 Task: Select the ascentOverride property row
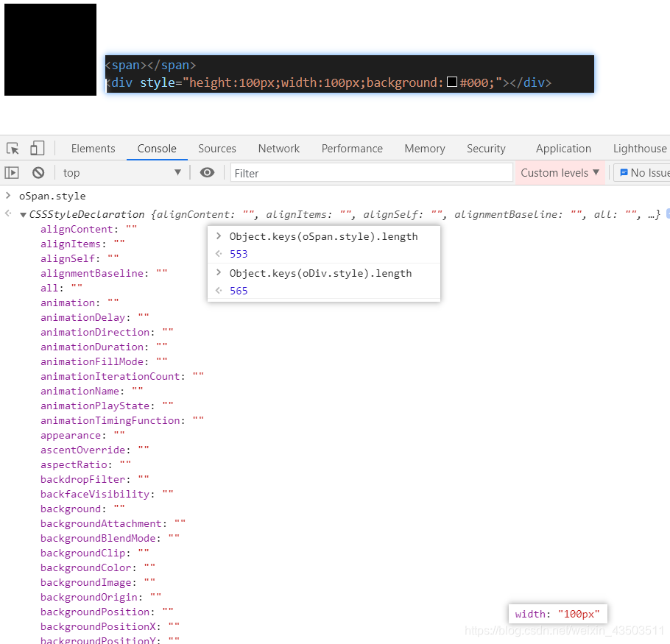pyautogui.click(x=95, y=450)
